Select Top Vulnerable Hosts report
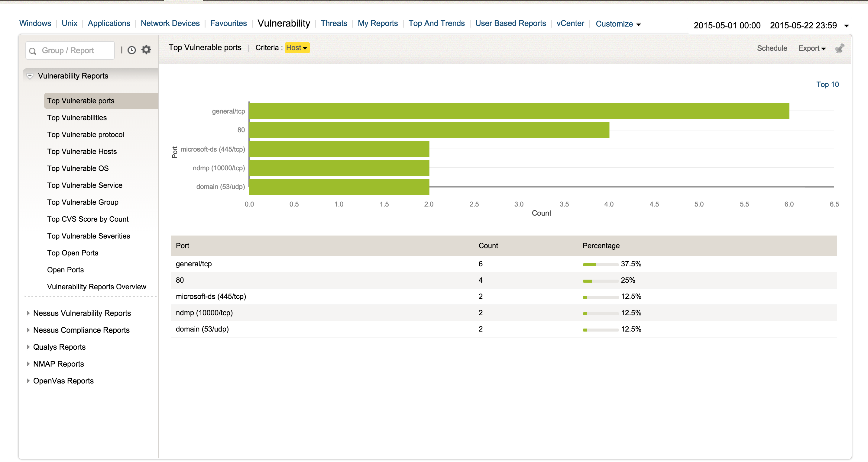This screenshot has height=462, width=868. click(82, 152)
